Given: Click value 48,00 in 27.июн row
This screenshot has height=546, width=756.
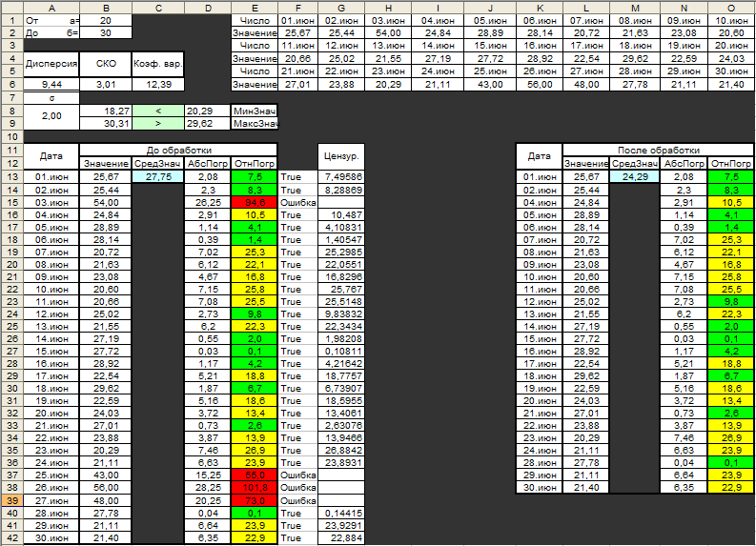Looking at the screenshot, I should 106,500.
